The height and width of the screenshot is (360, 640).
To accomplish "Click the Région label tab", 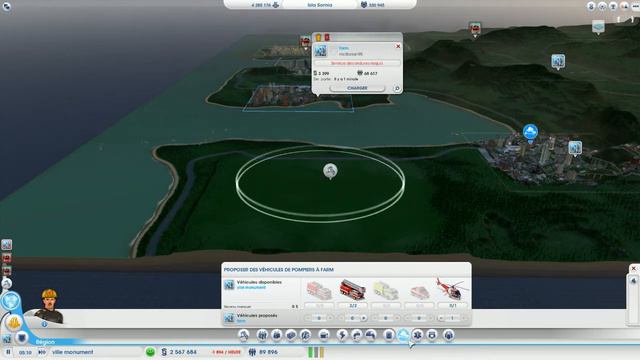I will pyautogui.click(x=45, y=342).
